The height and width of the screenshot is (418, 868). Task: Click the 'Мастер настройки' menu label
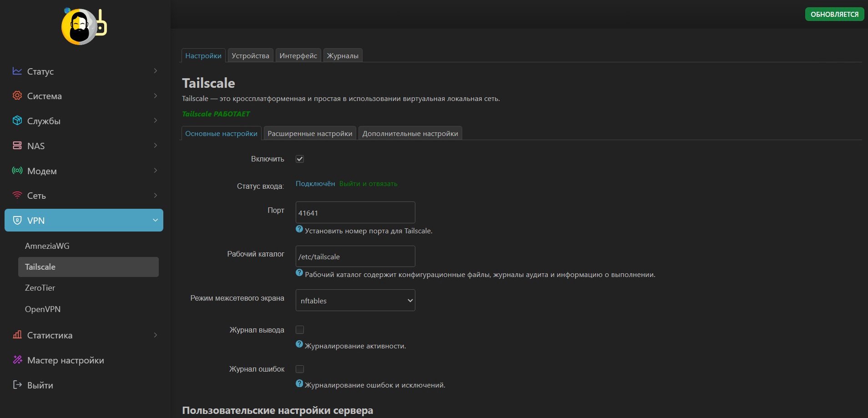coord(66,360)
